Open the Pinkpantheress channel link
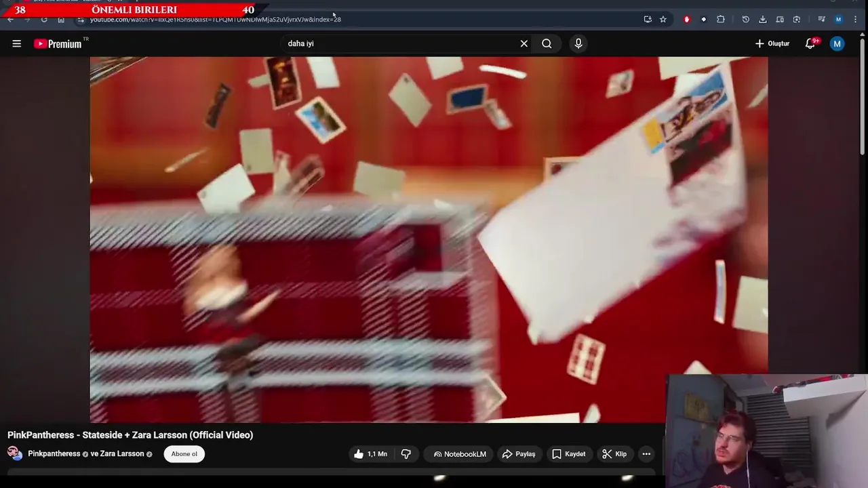This screenshot has height=488, width=868. coord(54,453)
